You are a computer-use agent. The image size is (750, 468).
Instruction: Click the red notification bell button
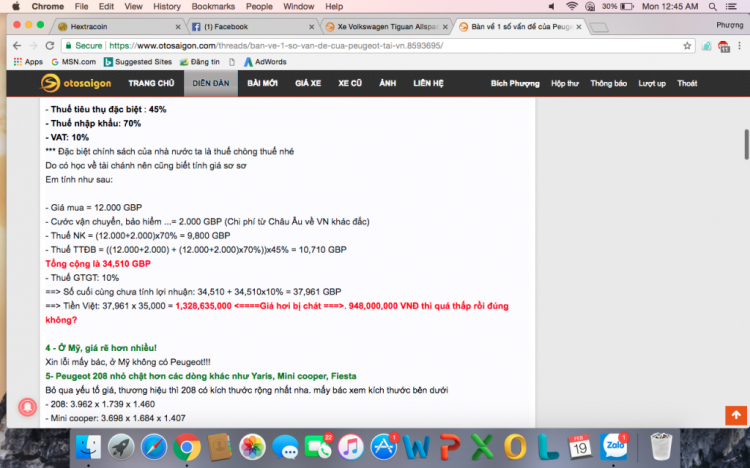click(27, 407)
